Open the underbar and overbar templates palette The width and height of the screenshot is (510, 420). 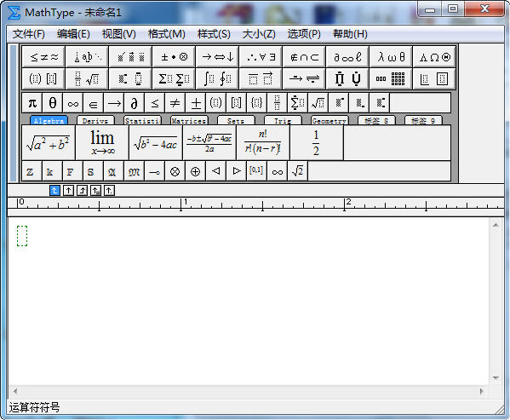coord(261,78)
